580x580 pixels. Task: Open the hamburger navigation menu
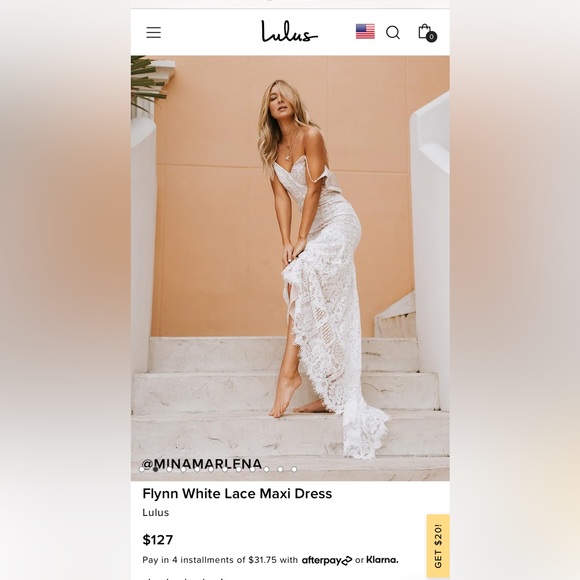click(154, 33)
